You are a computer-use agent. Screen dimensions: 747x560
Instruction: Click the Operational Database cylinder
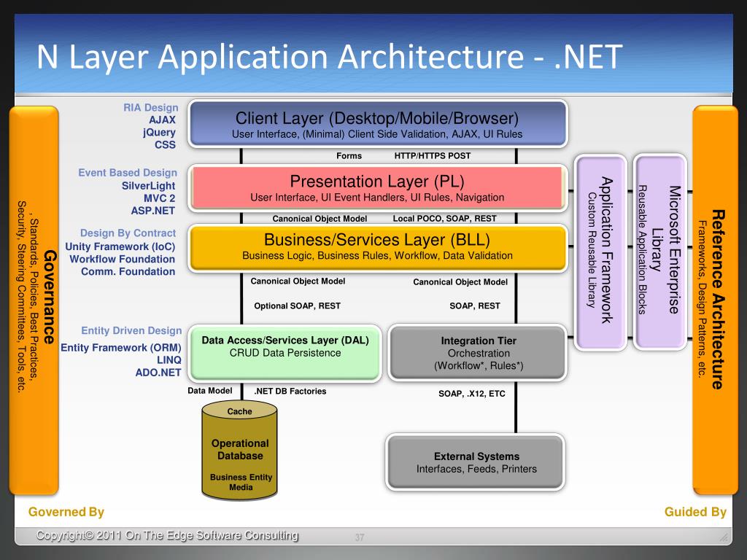click(239, 450)
